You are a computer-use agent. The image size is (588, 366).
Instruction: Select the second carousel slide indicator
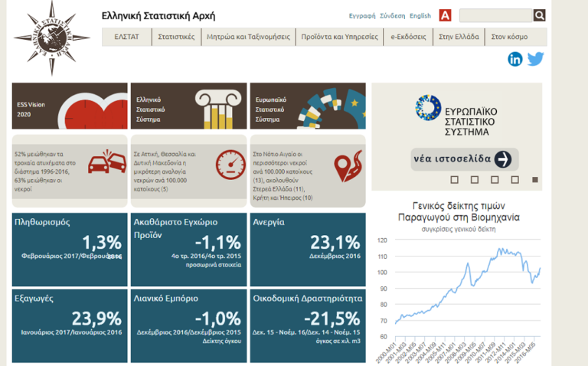[x=475, y=180]
